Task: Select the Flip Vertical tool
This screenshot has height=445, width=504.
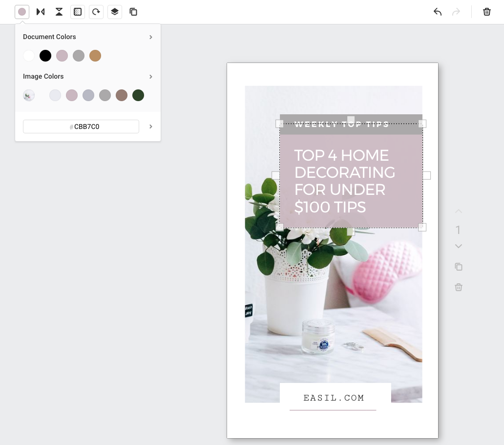Action: (x=59, y=12)
